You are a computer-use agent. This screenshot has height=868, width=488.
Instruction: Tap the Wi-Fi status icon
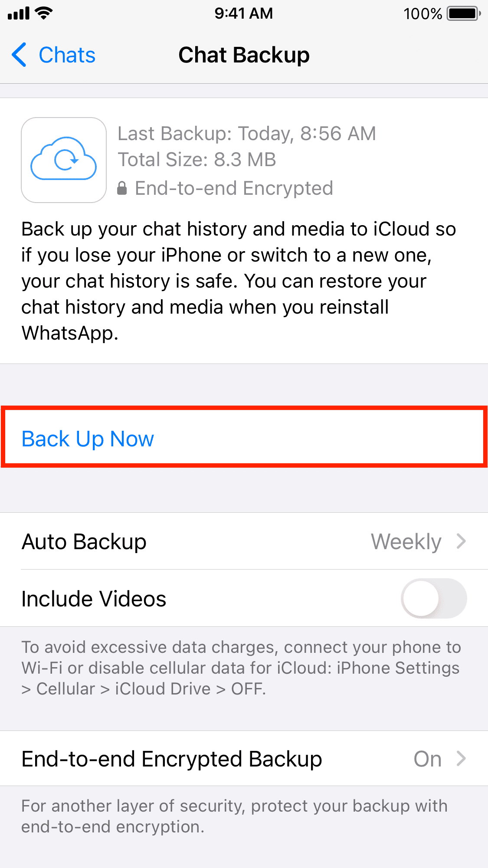44,13
